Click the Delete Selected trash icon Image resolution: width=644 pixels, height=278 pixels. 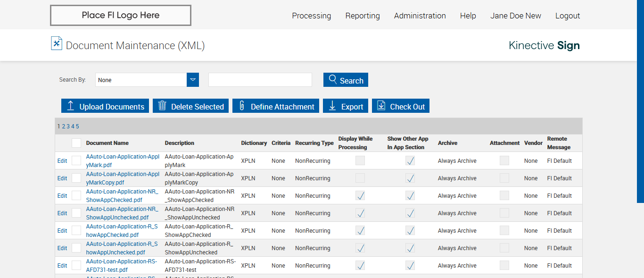click(162, 106)
